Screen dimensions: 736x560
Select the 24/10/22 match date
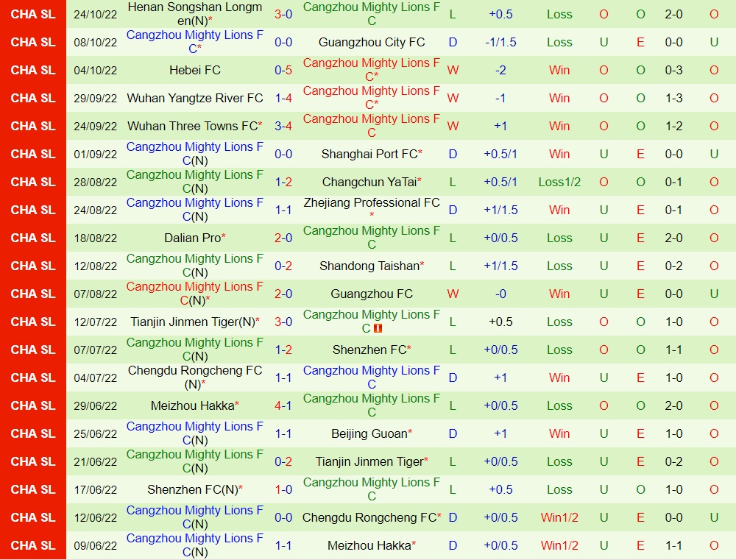click(x=94, y=14)
